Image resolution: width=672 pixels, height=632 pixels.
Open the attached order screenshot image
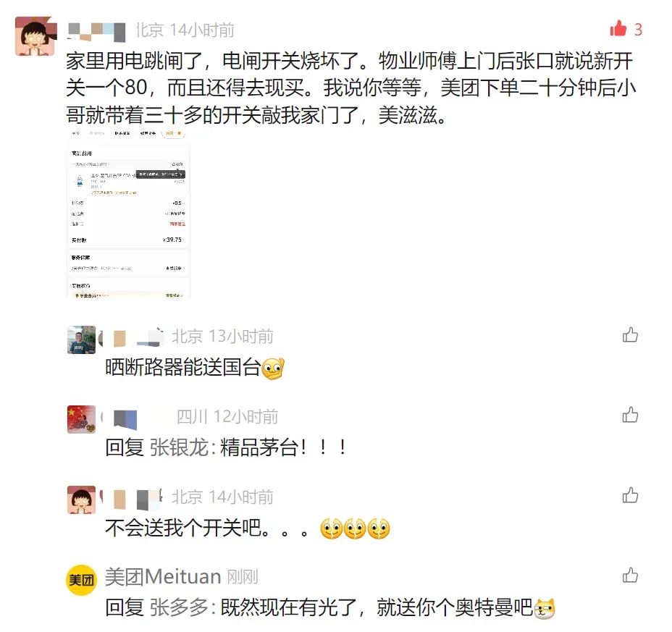click(x=128, y=214)
